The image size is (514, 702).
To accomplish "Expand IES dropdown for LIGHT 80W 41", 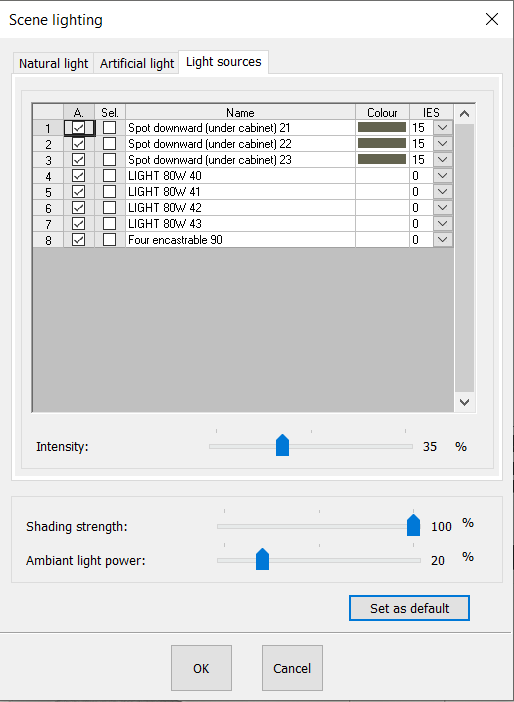I will coord(443,192).
